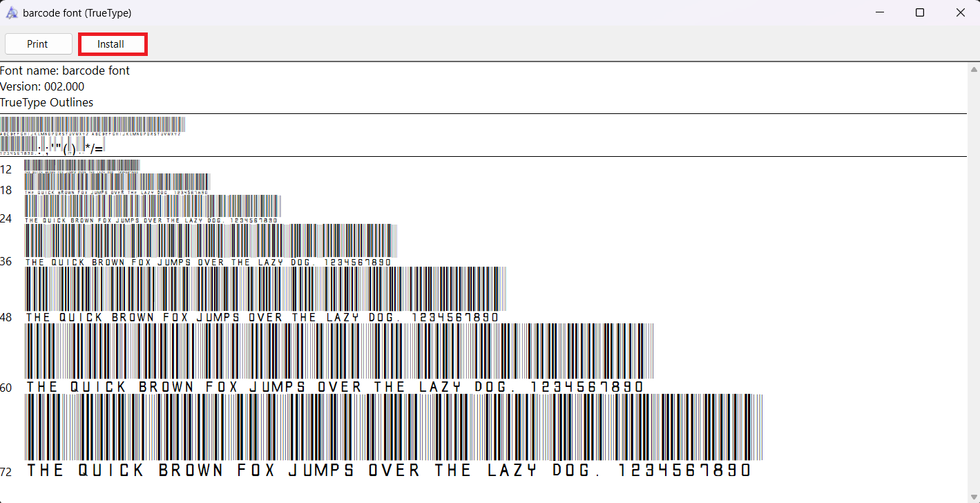Screen dimensions: 980x503
Task: Click the size label 48
Action: coord(6,317)
